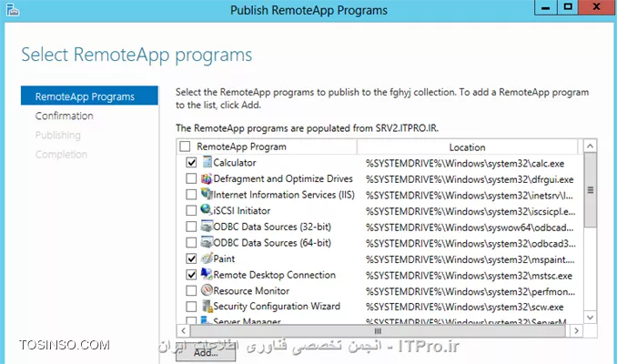This screenshot has width=617, height=364.
Task: Close the Publish RemoteApp Programs window
Action: pyautogui.click(x=597, y=7)
